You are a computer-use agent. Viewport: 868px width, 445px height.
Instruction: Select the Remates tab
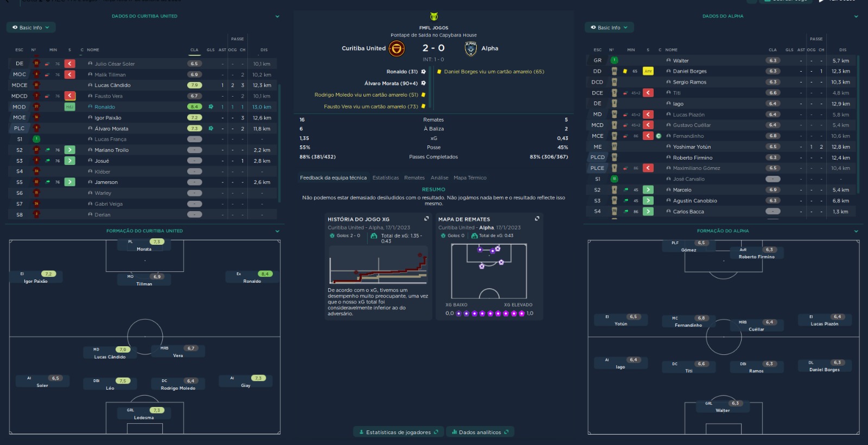coord(414,178)
